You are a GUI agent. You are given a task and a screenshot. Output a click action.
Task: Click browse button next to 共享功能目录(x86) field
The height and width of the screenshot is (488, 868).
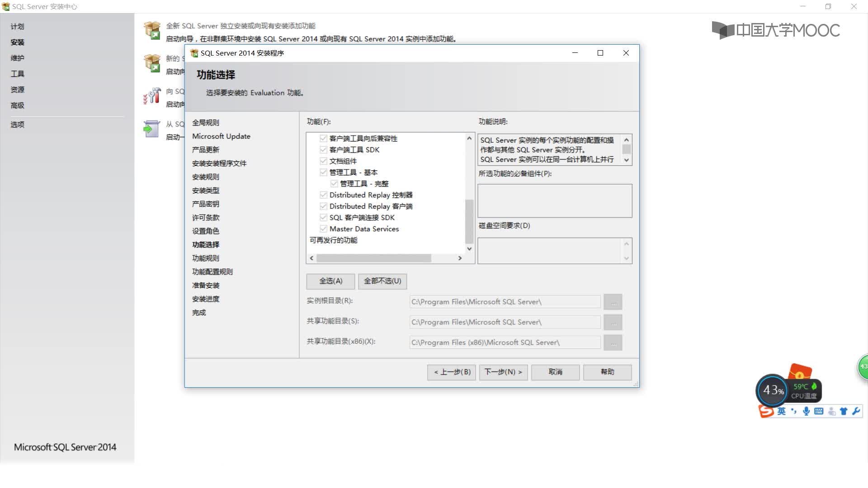[x=613, y=343]
